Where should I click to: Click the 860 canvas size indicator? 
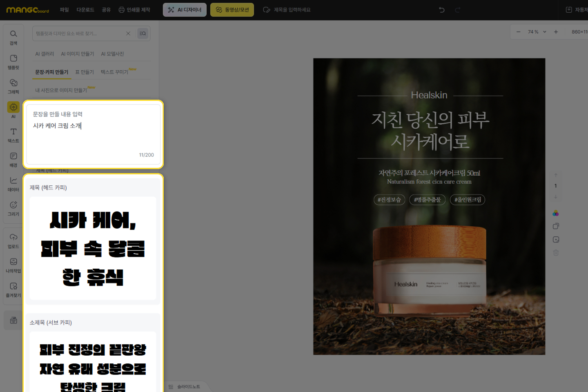pyautogui.click(x=579, y=32)
